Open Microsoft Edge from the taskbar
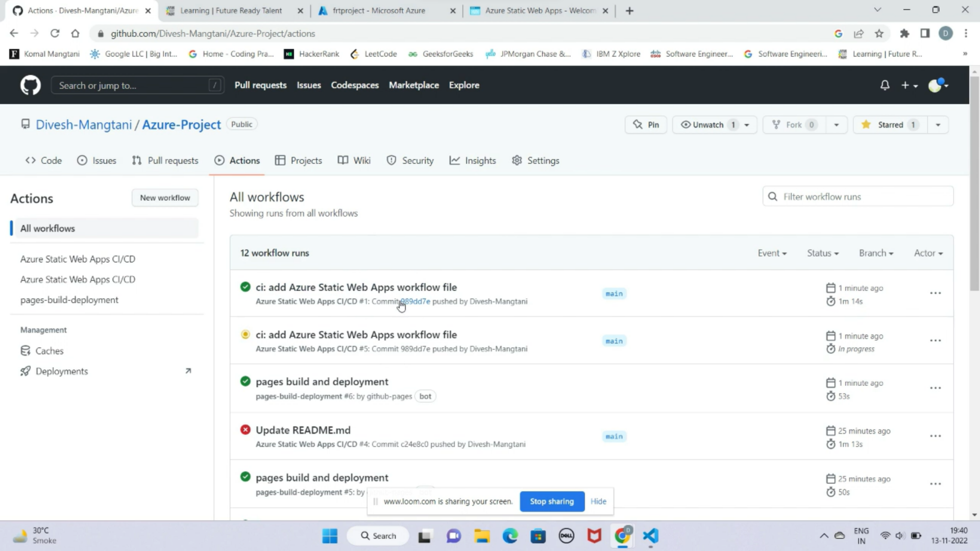This screenshot has height=551, width=980. tap(510, 536)
